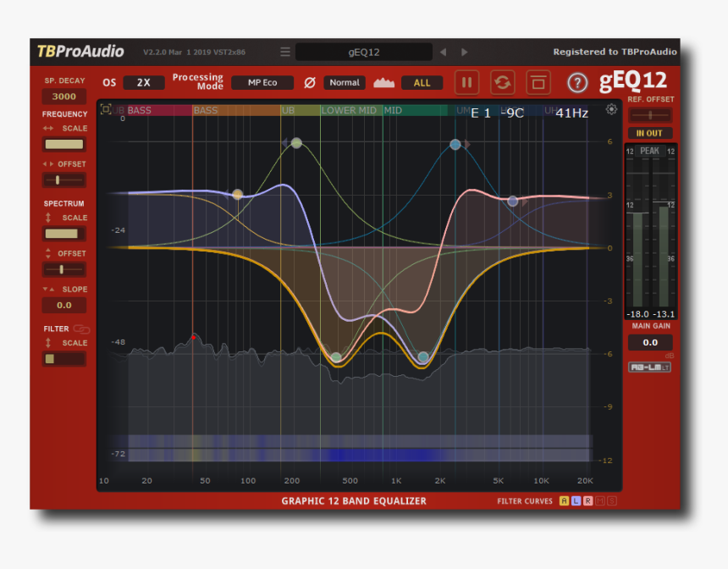Open the oversampling 2X dropdown

pos(144,83)
